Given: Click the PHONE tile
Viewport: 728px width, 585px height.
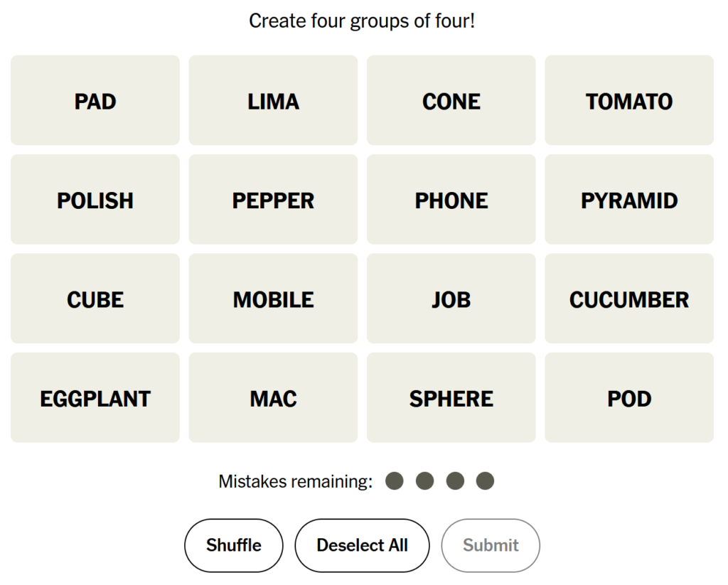Looking at the screenshot, I should pyautogui.click(x=451, y=200).
